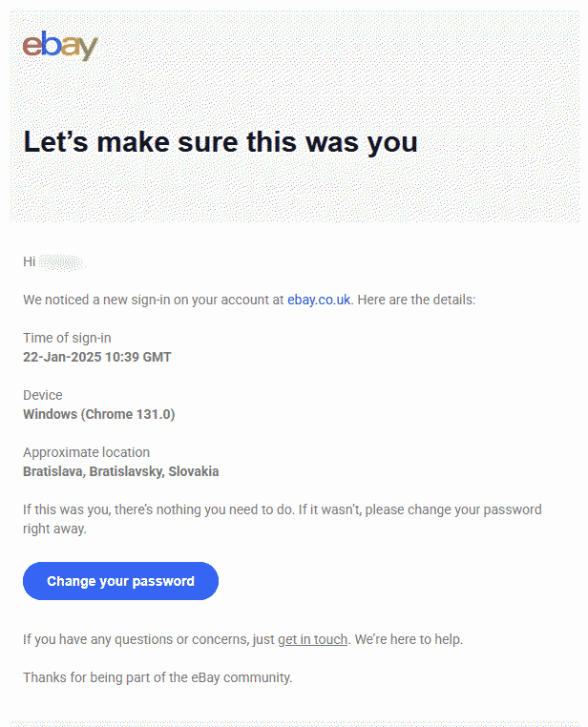The image size is (588, 727).
Task: Click the "Device" label
Action: click(42, 395)
